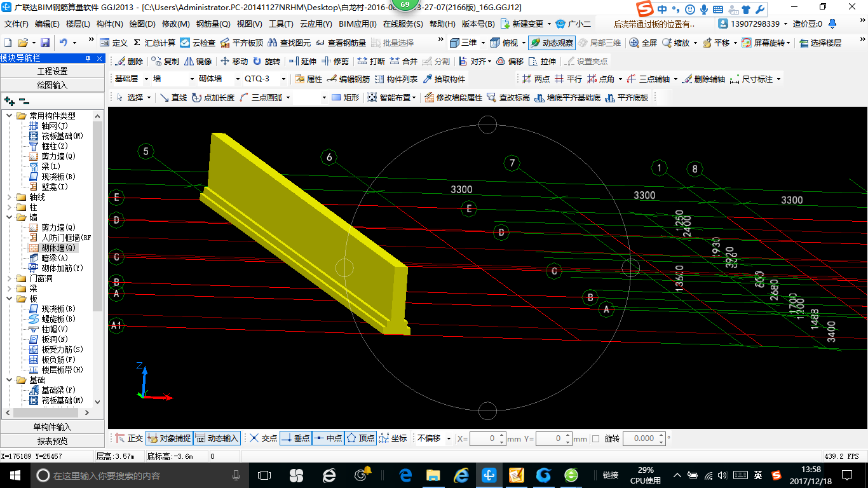
Task: Select the 删除 delete tool
Action: 129,61
